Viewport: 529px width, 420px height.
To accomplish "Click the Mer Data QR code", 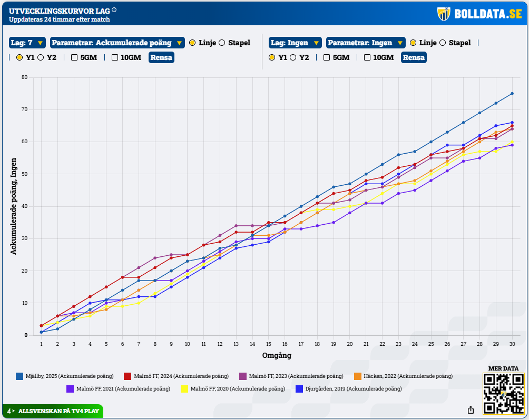I will click(x=503, y=393).
